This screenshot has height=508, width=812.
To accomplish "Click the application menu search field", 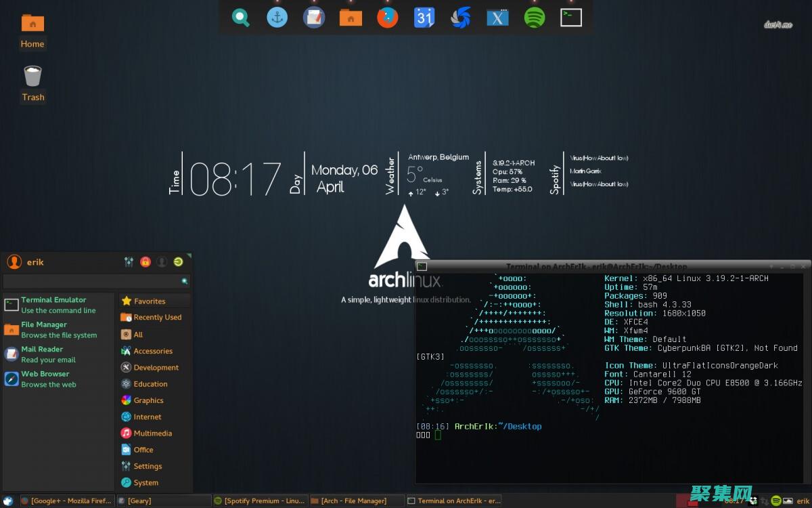I will click(95, 280).
